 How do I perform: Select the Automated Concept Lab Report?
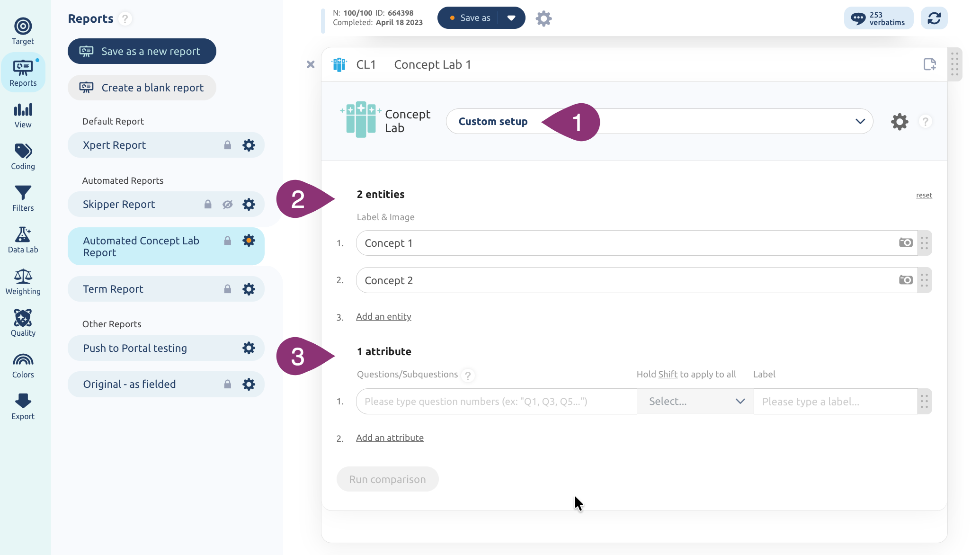pyautogui.click(x=166, y=247)
